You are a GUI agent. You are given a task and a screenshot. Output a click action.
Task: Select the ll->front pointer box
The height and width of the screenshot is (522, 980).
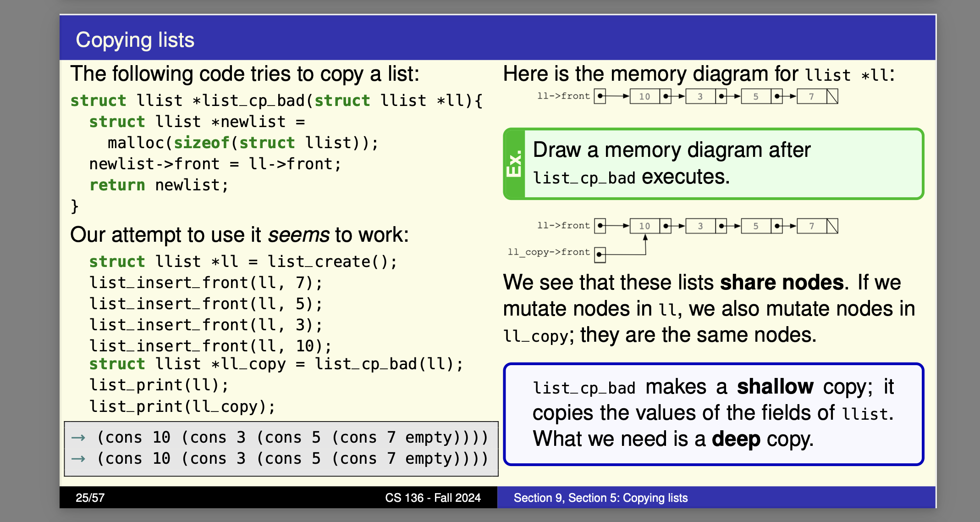[x=600, y=96]
